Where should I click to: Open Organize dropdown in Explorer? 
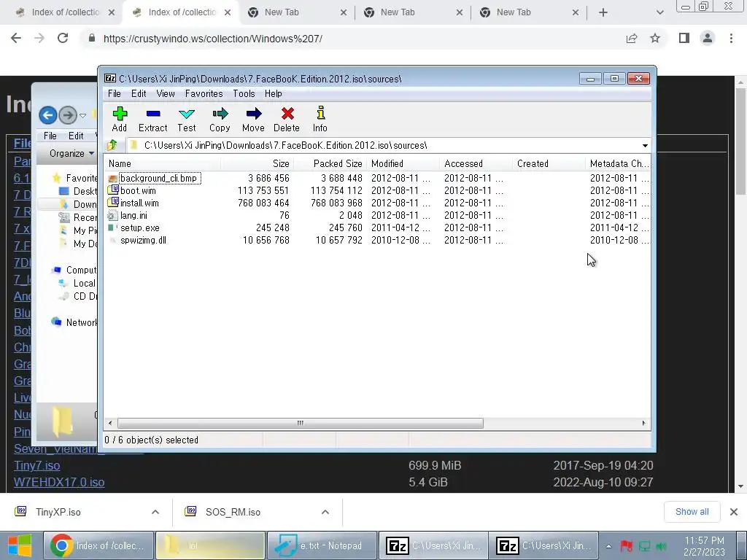tap(71, 153)
